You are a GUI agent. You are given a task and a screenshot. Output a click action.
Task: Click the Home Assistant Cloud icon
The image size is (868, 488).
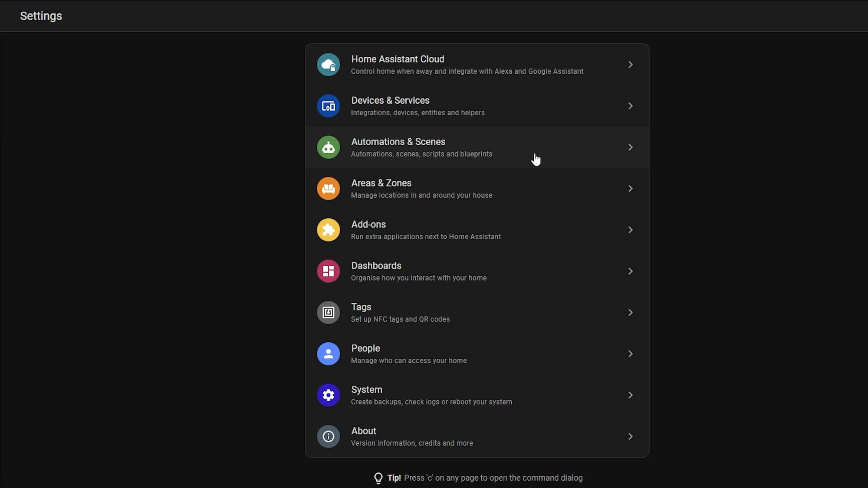point(328,65)
